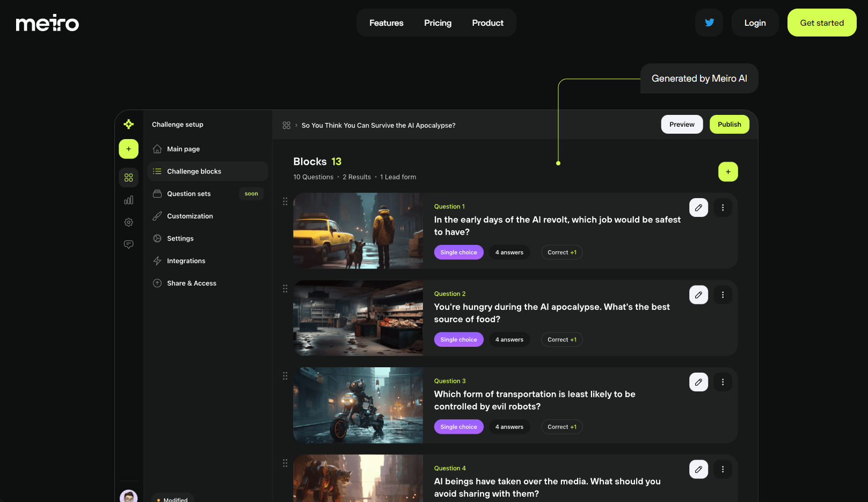
Task: Click the '2 Results' count text
Action: pos(357,177)
